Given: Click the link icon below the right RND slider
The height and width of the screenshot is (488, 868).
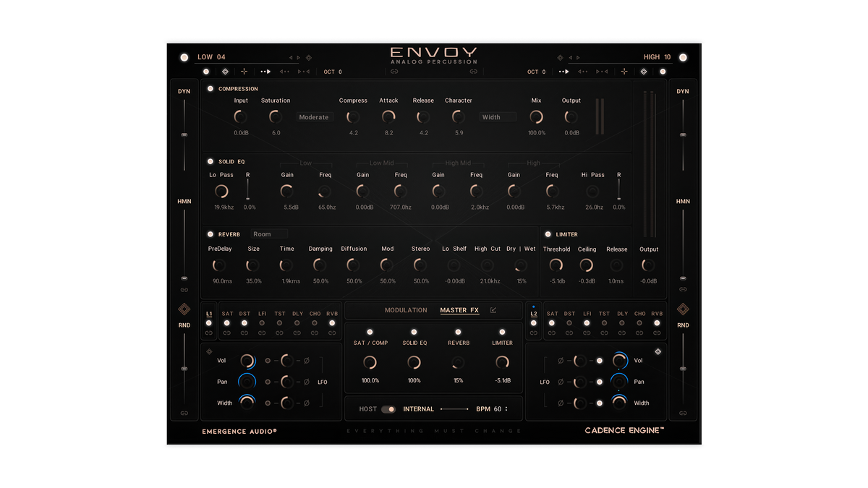Looking at the screenshot, I should click(683, 413).
